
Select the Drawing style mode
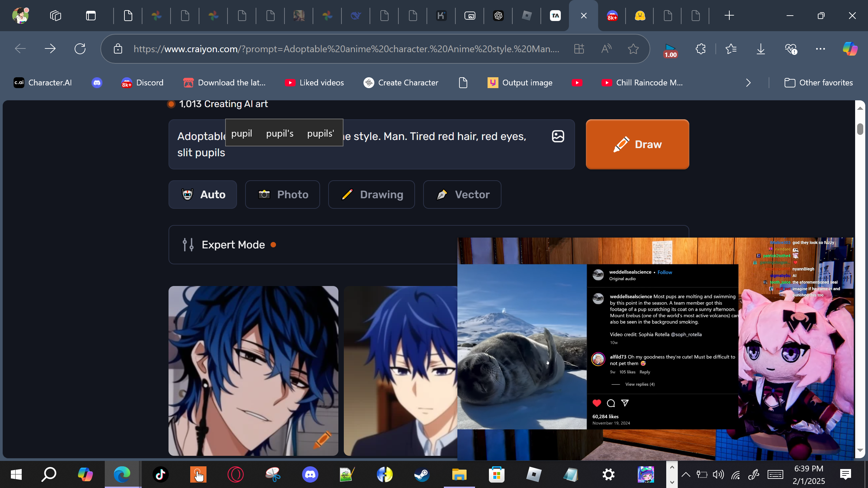(371, 195)
